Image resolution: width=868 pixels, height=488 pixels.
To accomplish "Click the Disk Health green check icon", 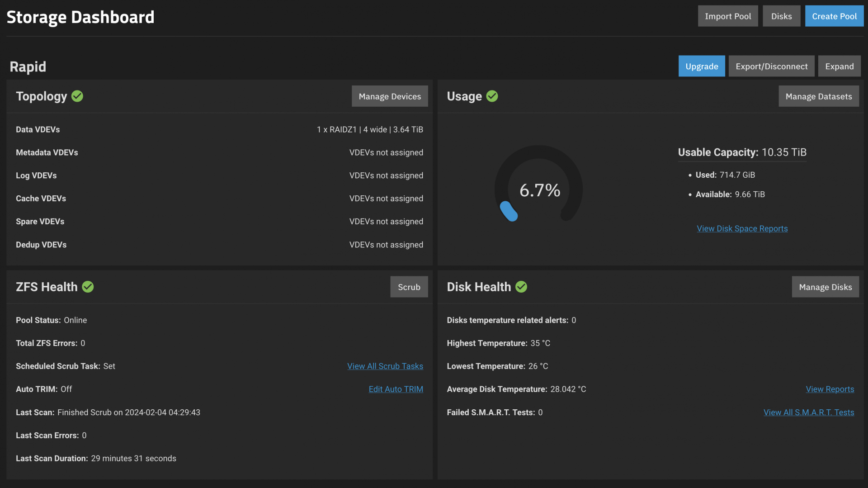I will 521,287.
